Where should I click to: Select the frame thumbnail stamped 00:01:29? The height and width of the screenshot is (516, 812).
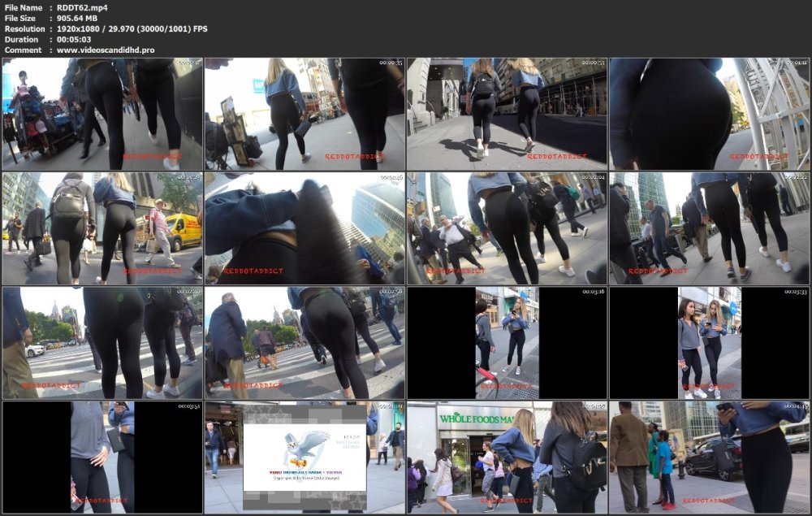coord(102,228)
